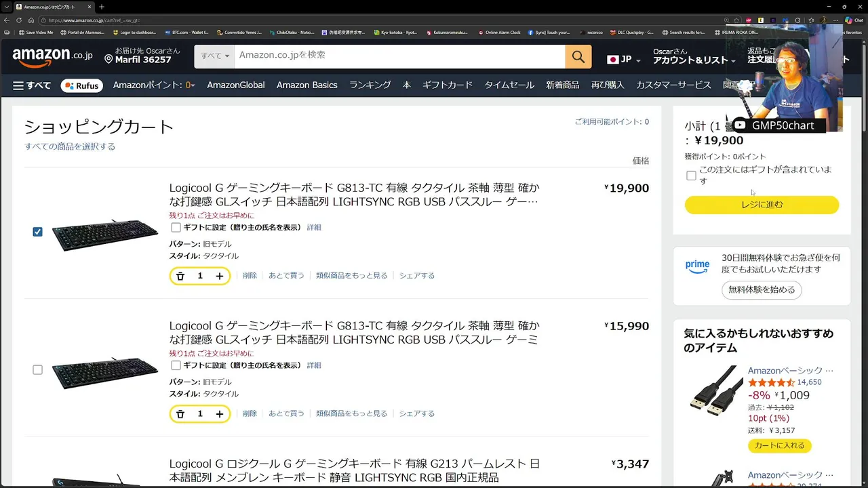This screenshot has height=488, width=868.
Task: Click trash icon for ¥15,990 keyboard quantity
Action: pos(180,413)
